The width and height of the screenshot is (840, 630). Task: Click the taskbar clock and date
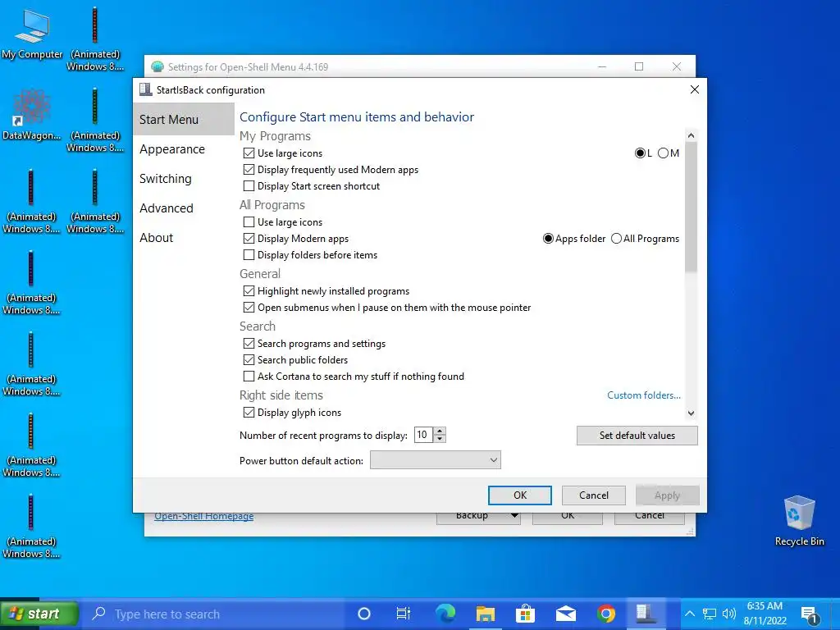point(765,614)
